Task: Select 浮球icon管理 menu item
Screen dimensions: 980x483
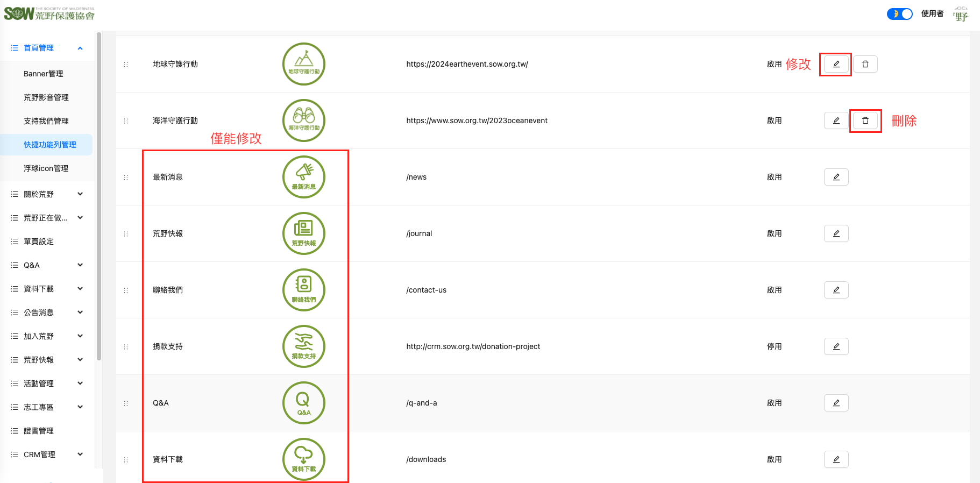Action: pos(46,168)
